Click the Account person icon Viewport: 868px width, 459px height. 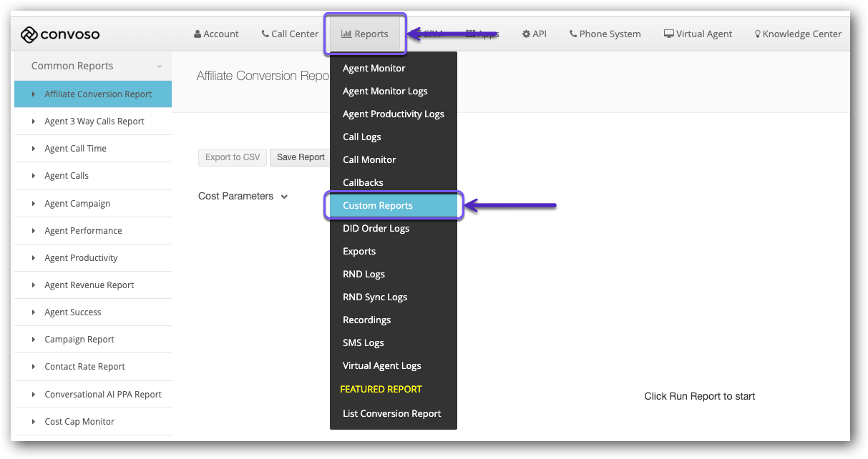[x=198, y=34]
